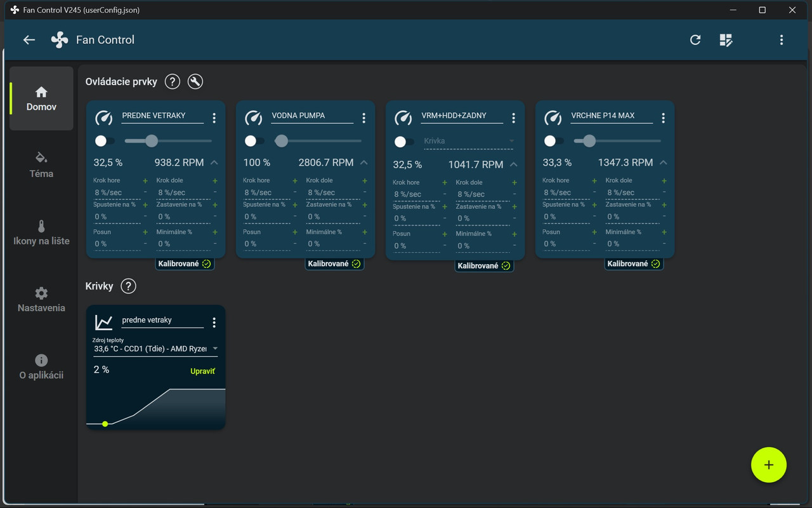The height and width of the screenshot is (508, 812).
Task: Decrease Posun on VRCHNE P14 MAX
Action: [x=594, y=243]
